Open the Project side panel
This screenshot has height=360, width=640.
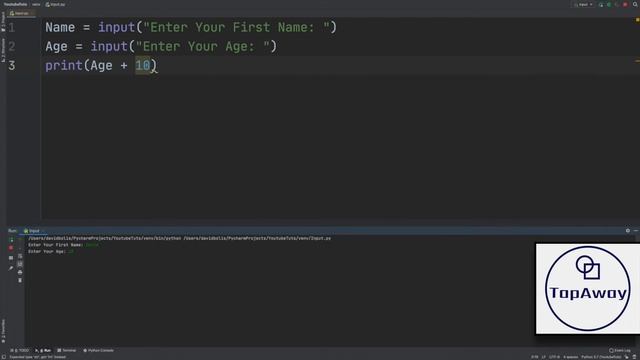(3, 22)
